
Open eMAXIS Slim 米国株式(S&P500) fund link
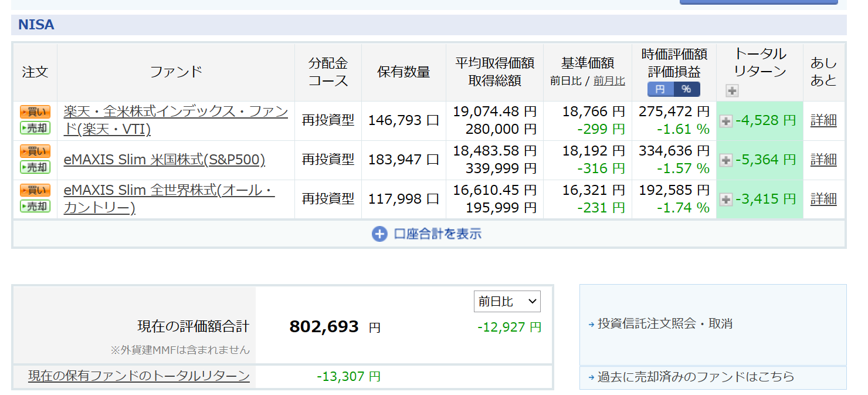(x=164, y=160)
